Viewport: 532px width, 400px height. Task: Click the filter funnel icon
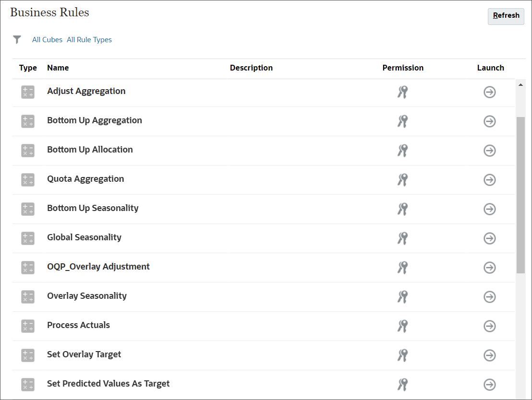[17, 39]
